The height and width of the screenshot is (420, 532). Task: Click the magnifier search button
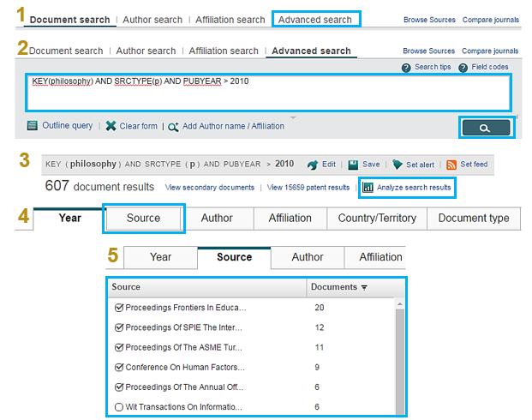pos(486,128)
